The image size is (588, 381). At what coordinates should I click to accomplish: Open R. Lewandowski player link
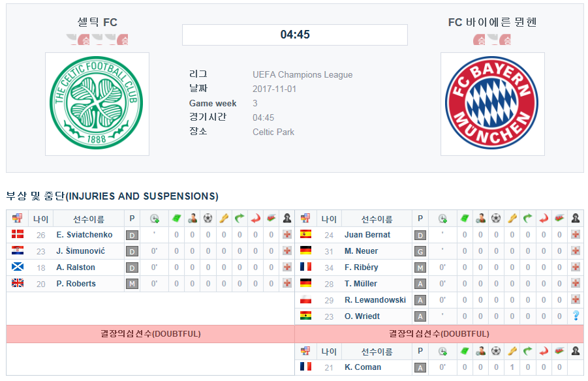click(x=375, y=300)
